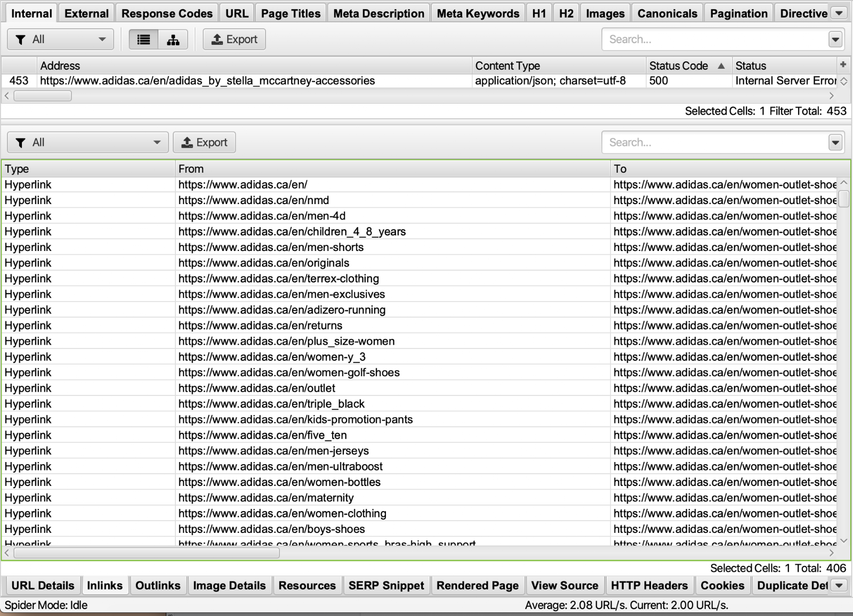Image resolution: width=853 pixels, height=616 pixels.
Task: Click the lower Export button
Action: [x=204, y=142]
